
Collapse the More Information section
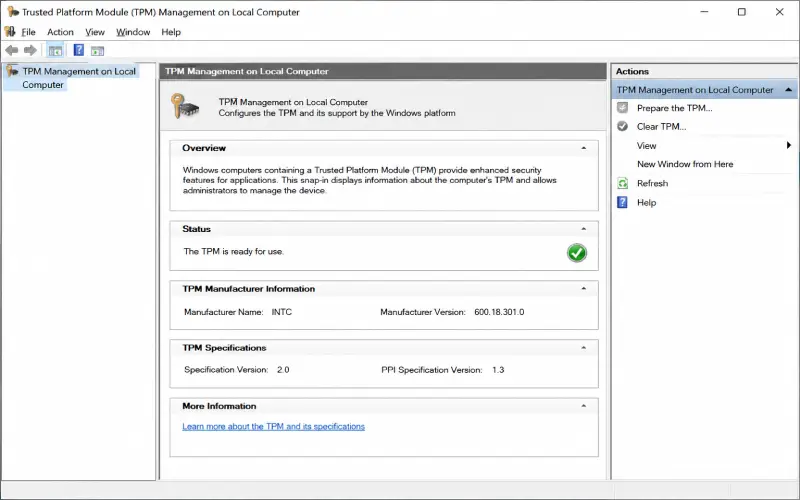[x=584, y=406]
